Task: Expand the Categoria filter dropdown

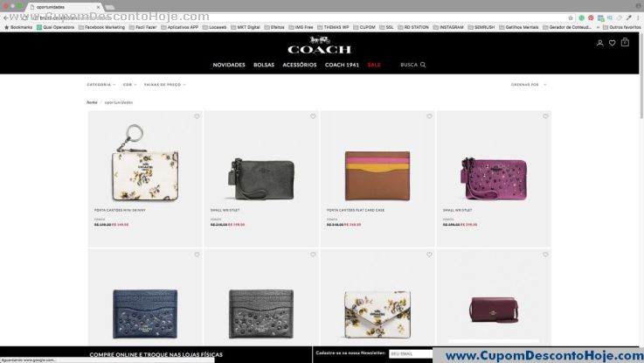Action: point(101,85)
